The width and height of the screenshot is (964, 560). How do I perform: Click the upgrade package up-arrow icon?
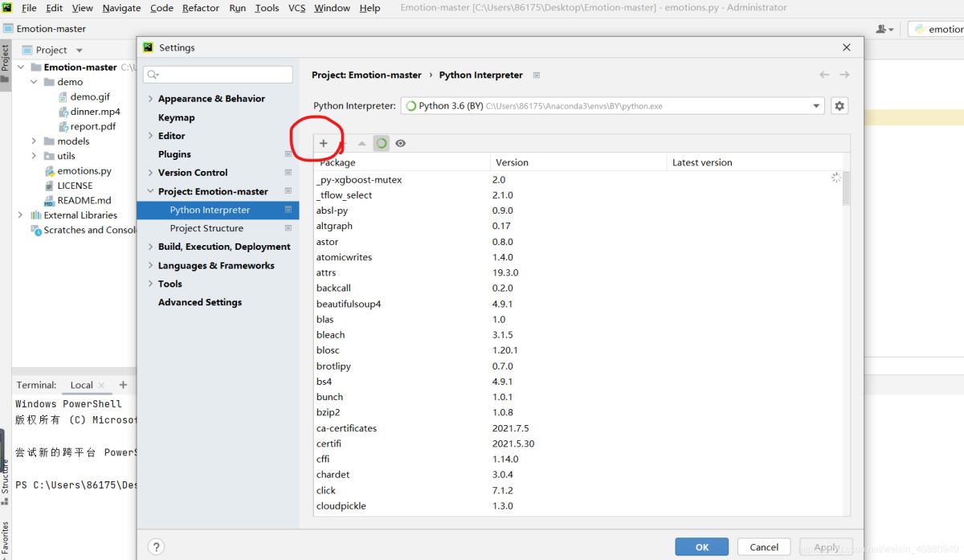coord(361,144)
